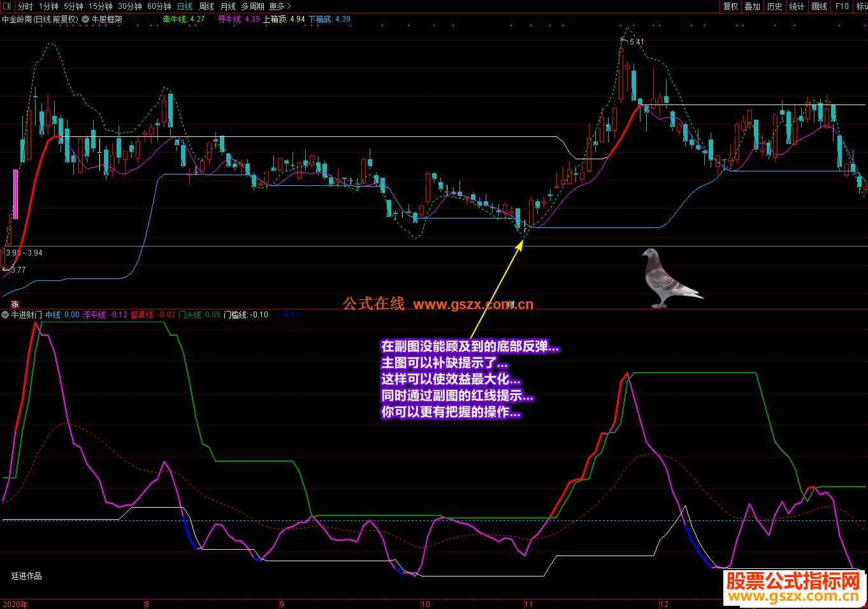
Task: Click the 叠加 overlay button
Action: (753, 6)
